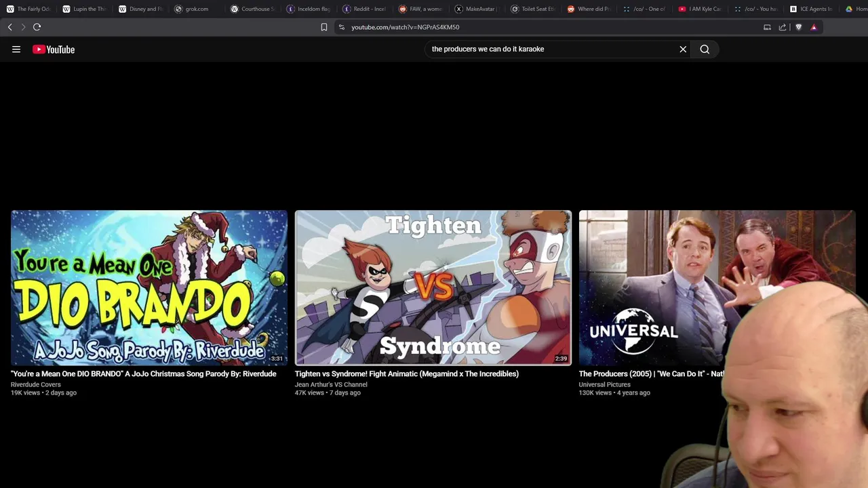Viewport: 868px width, 488px height.
Task: Click the 2:39 duration badge
Action: click(x=561, y=359)
